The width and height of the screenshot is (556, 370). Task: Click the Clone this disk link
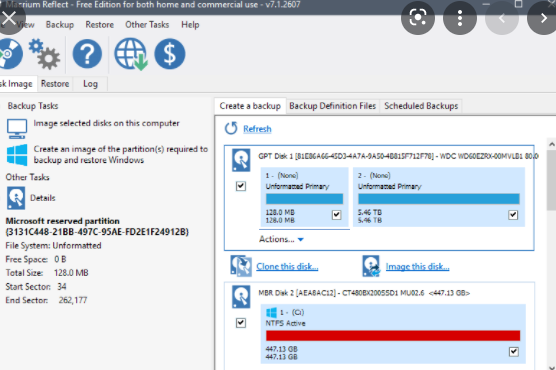click(x=287, y=266)
